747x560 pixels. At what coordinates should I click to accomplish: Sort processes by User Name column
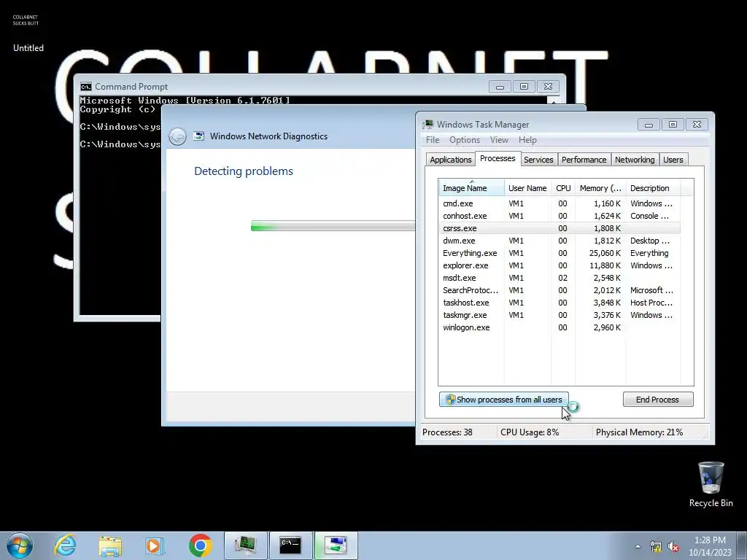tap(527, 188)
